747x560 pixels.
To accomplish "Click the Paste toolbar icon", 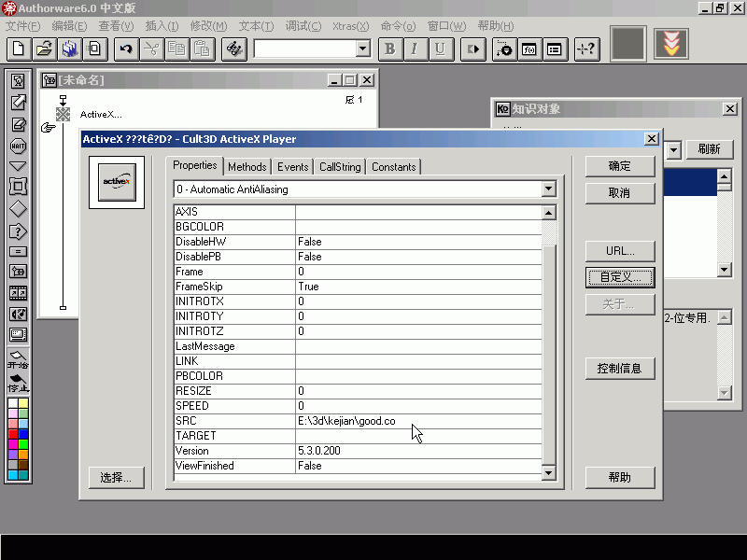I will tap(202, 49).
